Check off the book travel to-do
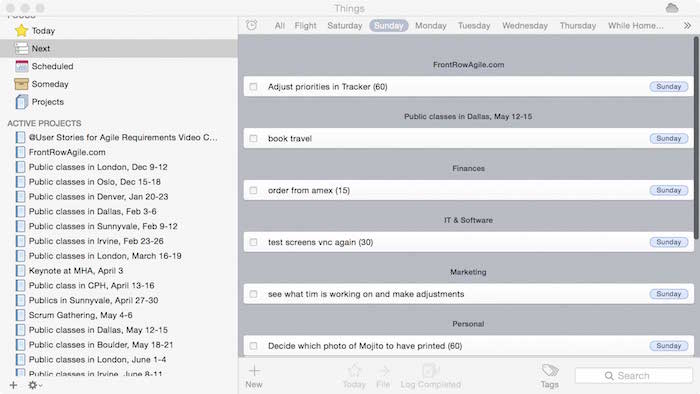The height and width of the screenshot is (394, 700). coord(254,138)
